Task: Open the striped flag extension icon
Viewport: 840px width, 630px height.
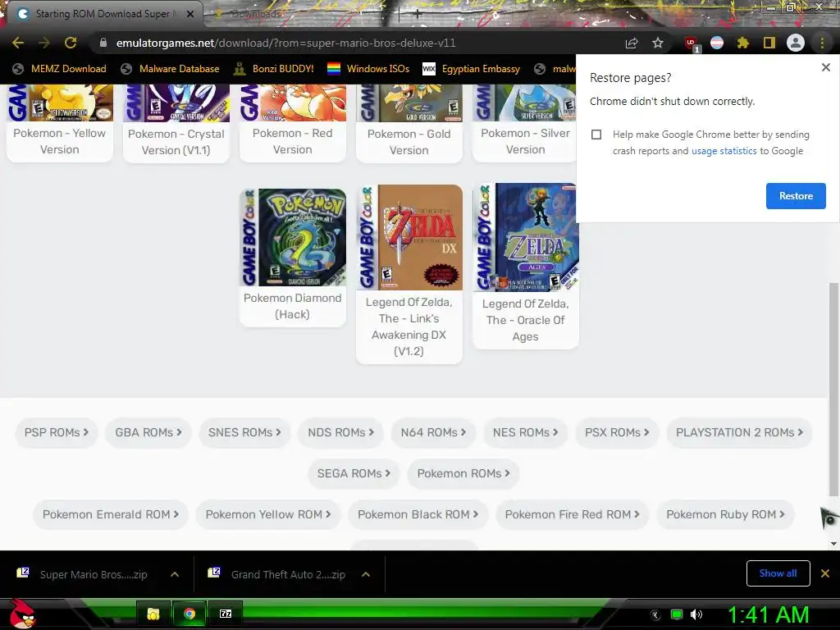Action: [x=717, y=43]
